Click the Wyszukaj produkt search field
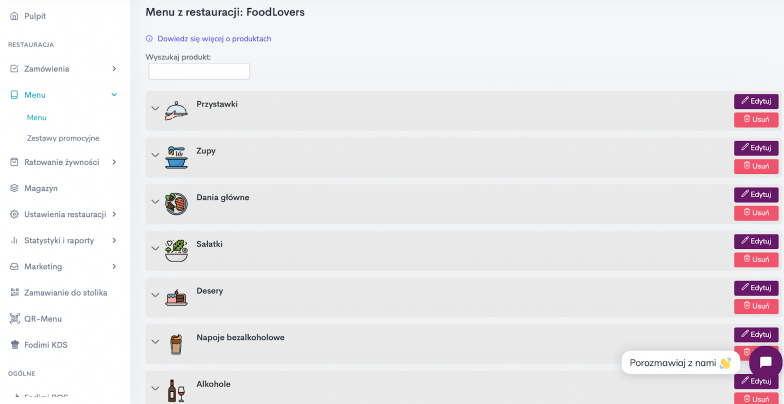784x404 pixels. 199,72
